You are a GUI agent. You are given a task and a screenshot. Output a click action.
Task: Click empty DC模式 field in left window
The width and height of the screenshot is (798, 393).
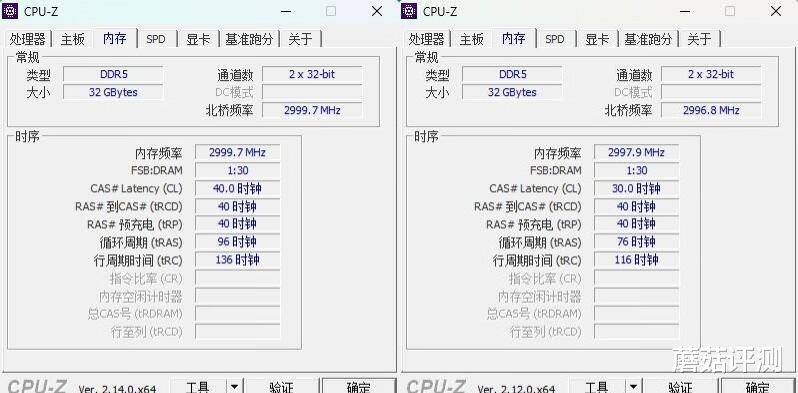(x=312, y=92)
